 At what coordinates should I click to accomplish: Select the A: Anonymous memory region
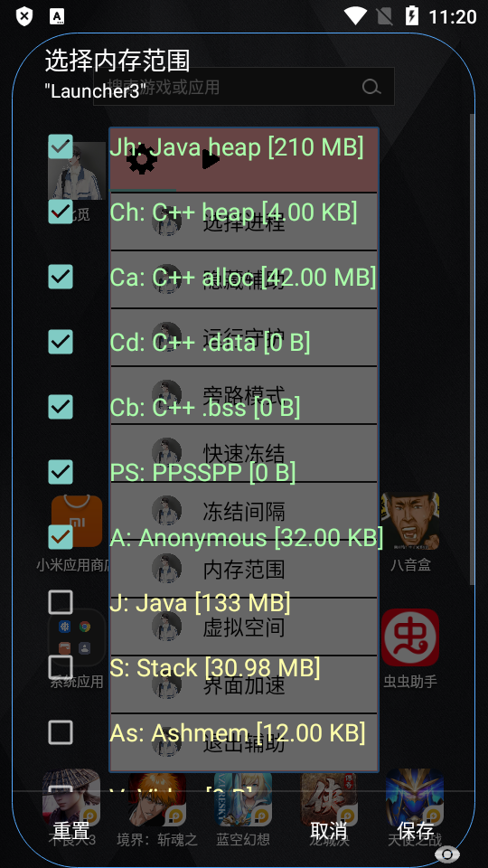tap(246, 537)
